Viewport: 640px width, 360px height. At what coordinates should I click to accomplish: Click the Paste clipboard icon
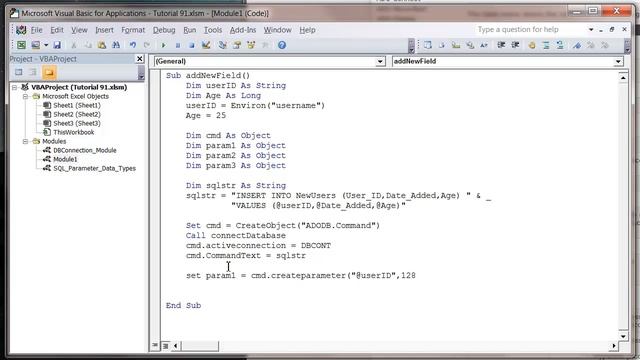102,45
